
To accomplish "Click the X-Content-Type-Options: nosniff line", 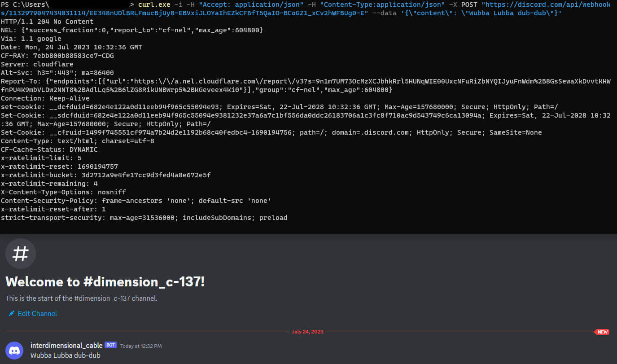I will (x=63, y=192).
